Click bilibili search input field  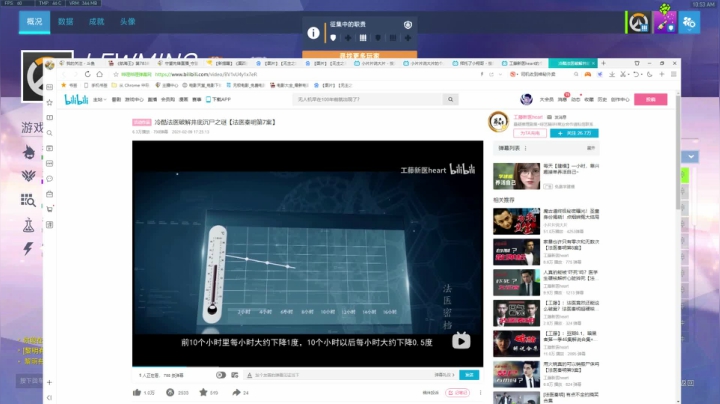tap(368, 99)
